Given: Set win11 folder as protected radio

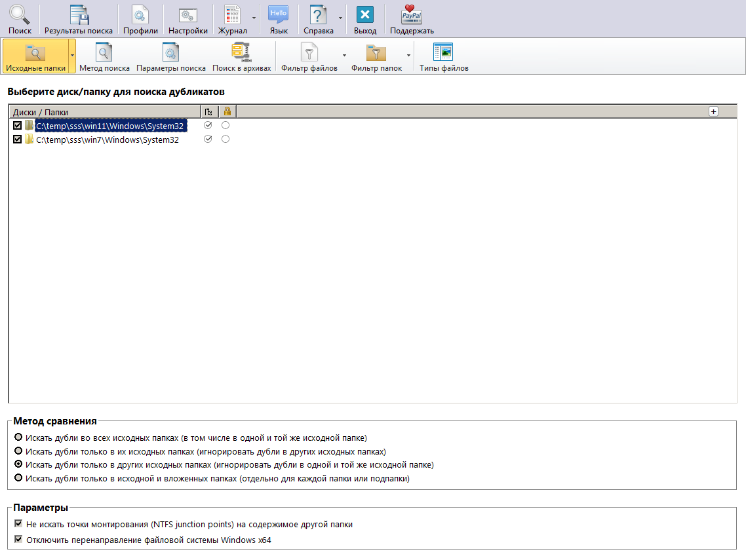Looking at the screenshot, I should tap(226, 125).
